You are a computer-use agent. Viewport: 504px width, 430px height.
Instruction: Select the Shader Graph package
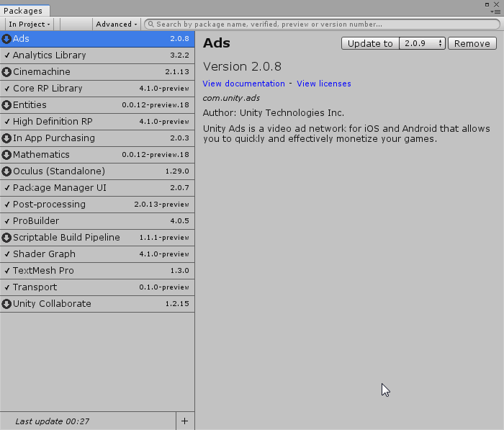(97, 254)
